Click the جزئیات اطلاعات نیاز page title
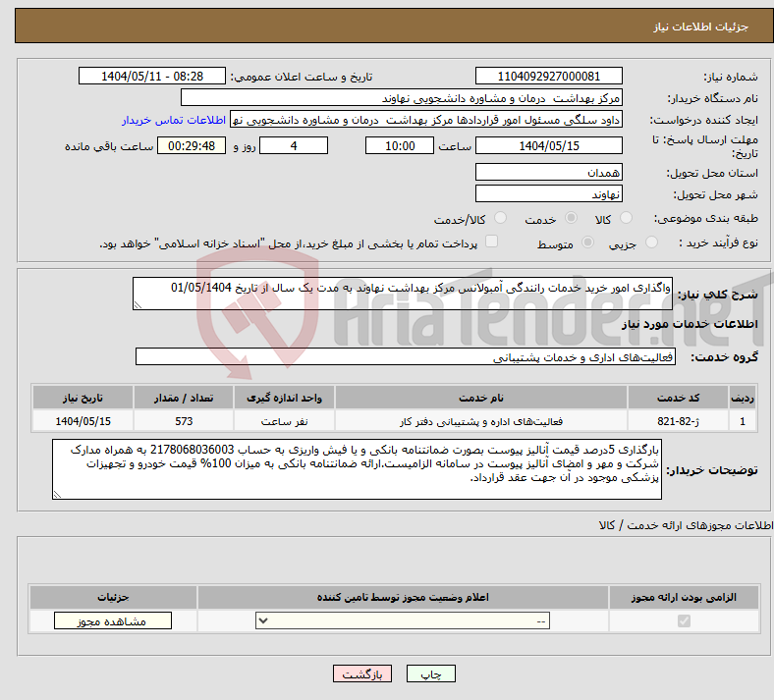The image size is (774, 700). [x=701, y=27]
